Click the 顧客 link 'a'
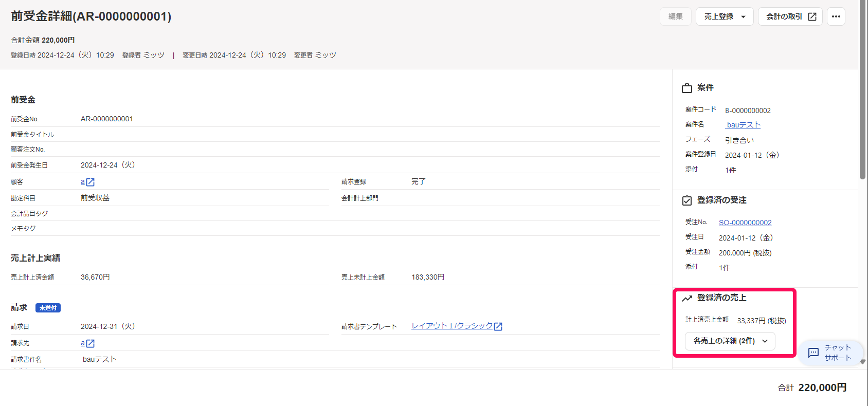This screenshot has width=868, height=406. [83, 182]
